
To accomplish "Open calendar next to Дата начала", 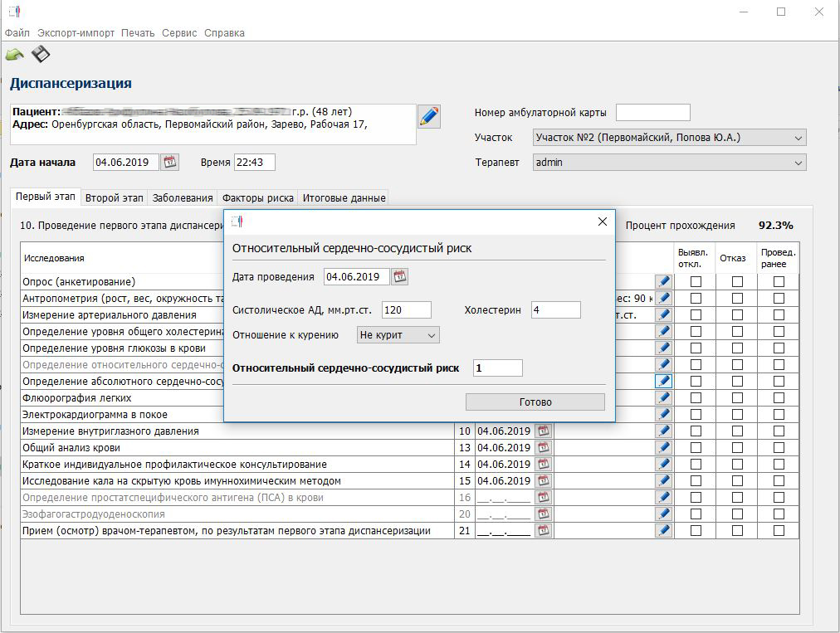I will 169,163.
